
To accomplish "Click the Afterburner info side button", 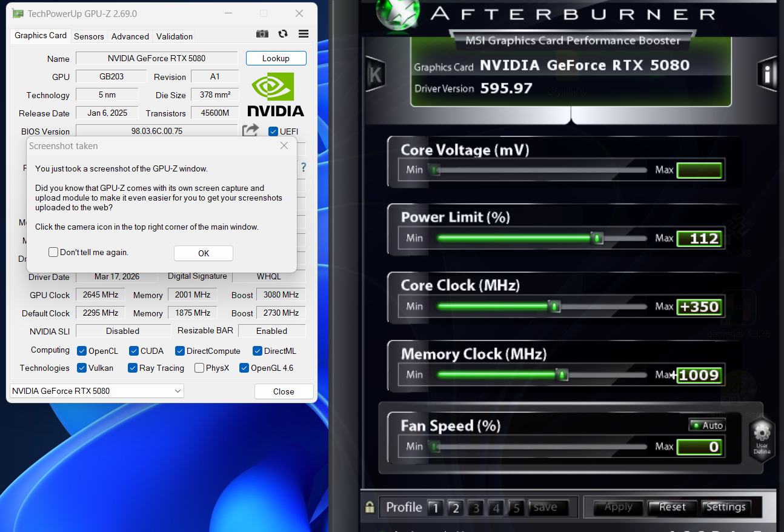I will (767, 74).
